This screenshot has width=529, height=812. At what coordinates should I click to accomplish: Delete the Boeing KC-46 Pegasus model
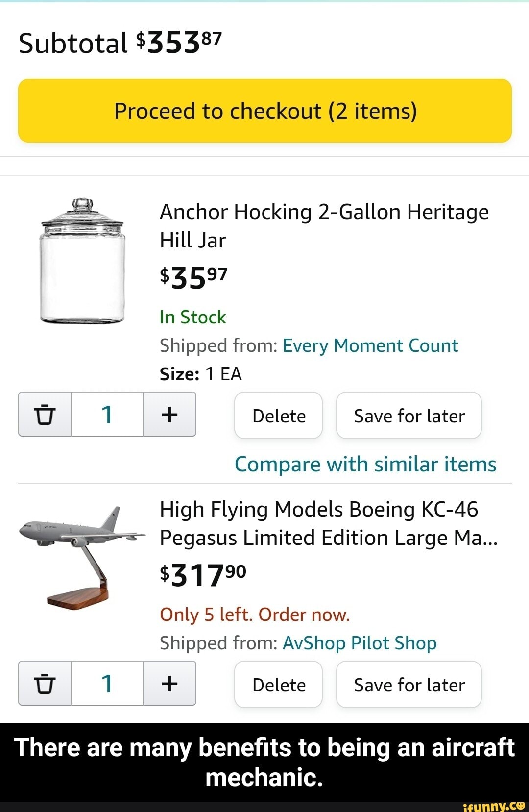pos(278,685)
